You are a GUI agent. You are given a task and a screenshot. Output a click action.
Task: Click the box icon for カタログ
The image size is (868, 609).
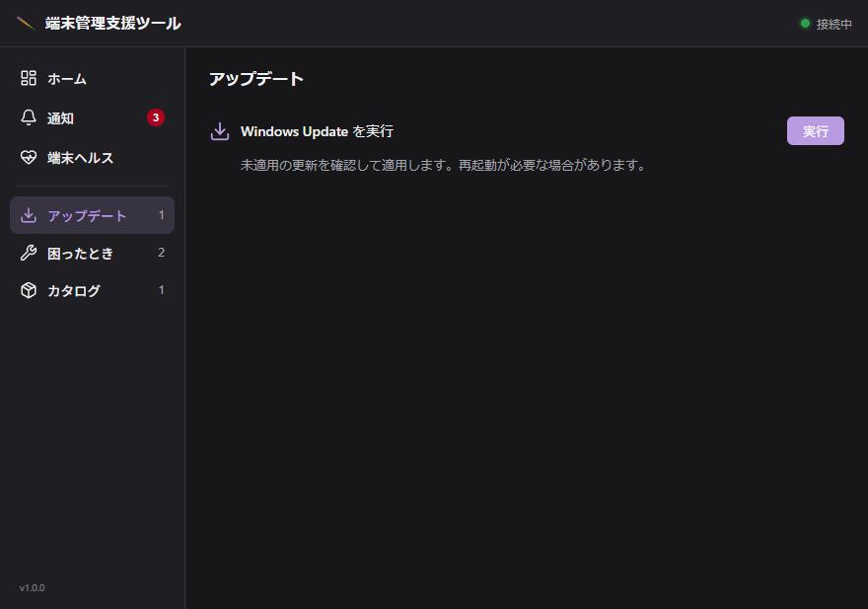tap(29, 290)
